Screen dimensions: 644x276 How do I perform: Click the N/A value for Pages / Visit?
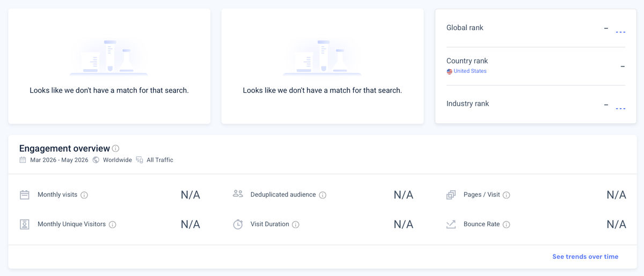point(616,195)
